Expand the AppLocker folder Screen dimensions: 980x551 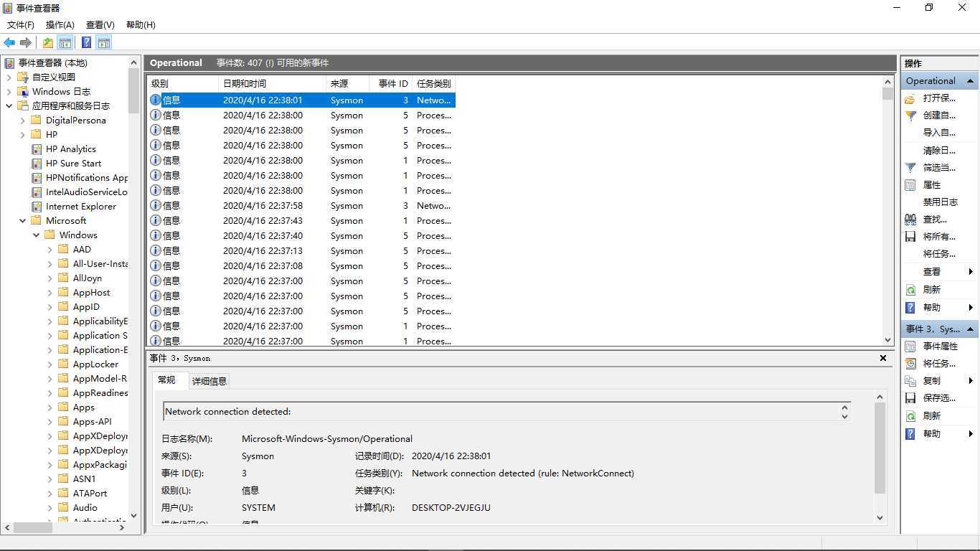pyautogui.click(x=50, y=364)
